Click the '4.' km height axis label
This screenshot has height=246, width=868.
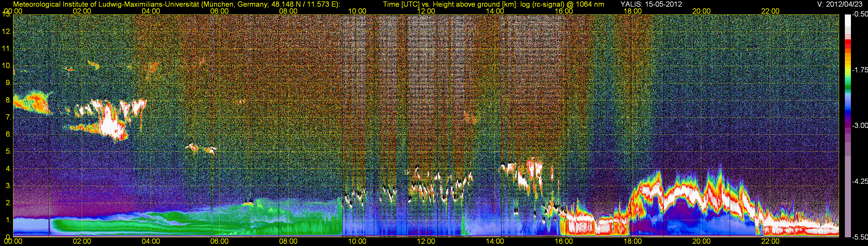tap(8, 168)
